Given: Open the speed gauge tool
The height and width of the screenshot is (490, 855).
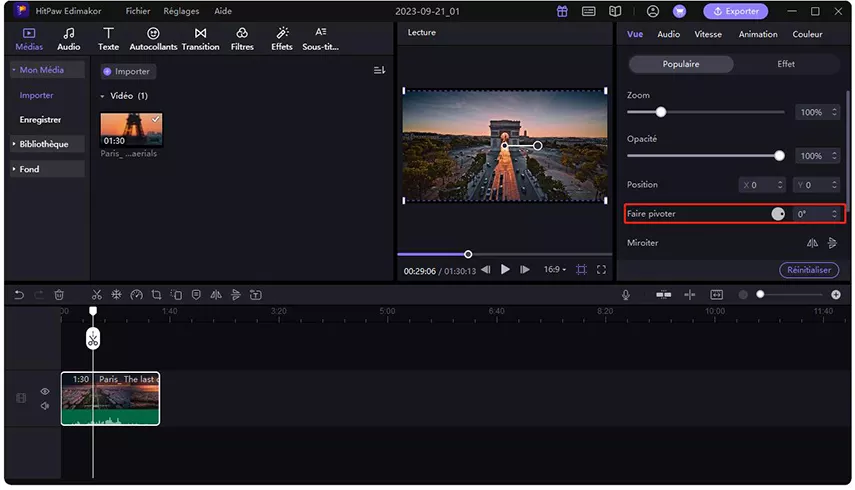Looking at the screenshot, I should pyautogui.click(x=136, y=295).
